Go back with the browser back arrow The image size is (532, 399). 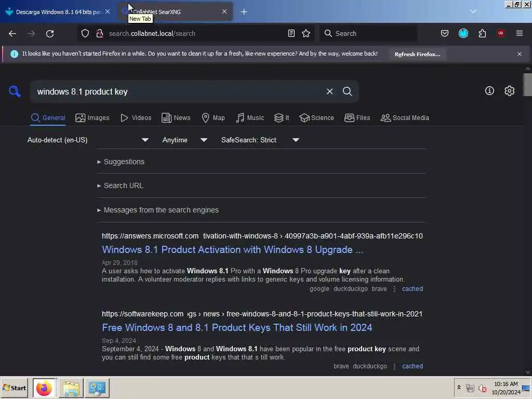pos(12,34)
